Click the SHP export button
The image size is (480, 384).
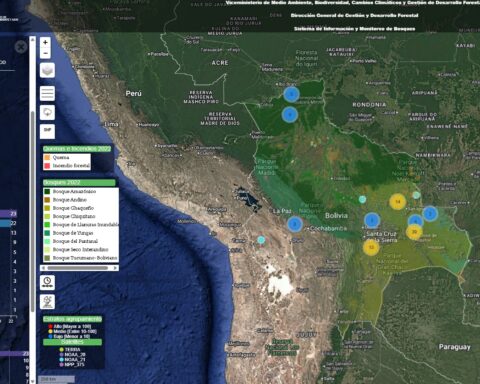(x=47, y=131)
